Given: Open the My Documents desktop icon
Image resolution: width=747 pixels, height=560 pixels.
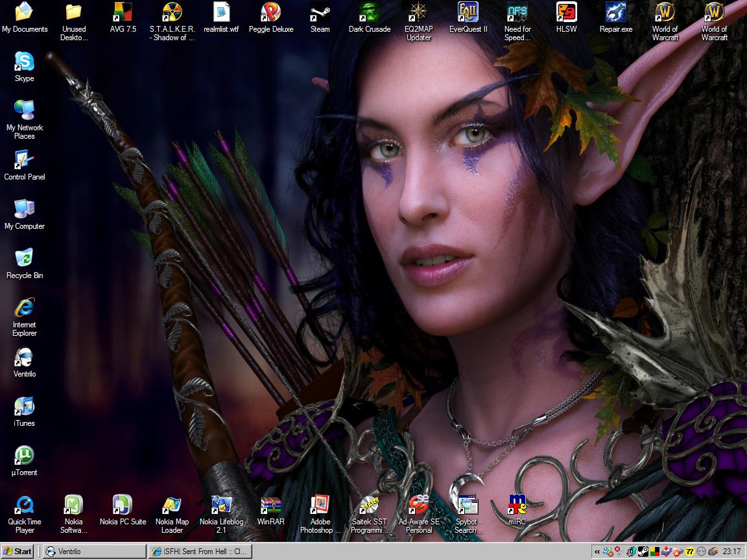Looking at the screenshot, I should pos(25,17).
